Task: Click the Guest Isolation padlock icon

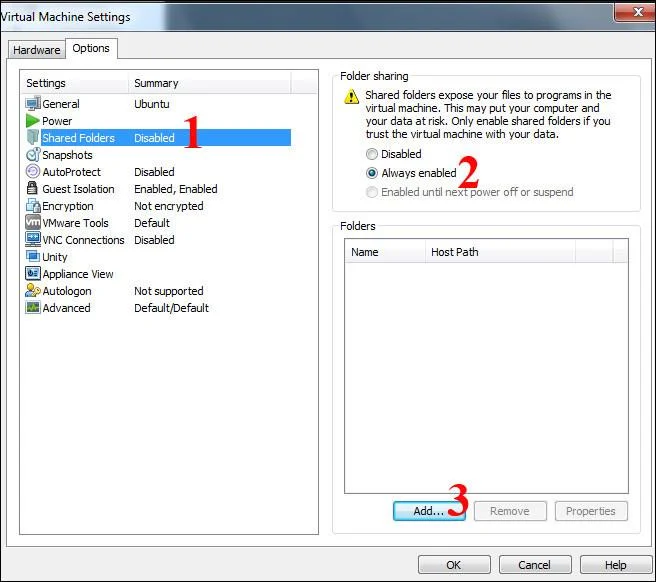Action: point(32,188)
